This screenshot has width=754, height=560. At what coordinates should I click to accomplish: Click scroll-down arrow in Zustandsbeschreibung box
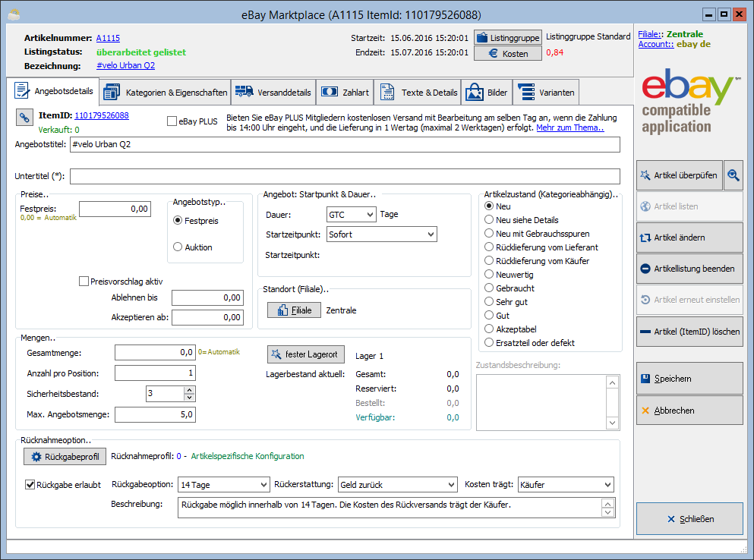tap(612, 423)
